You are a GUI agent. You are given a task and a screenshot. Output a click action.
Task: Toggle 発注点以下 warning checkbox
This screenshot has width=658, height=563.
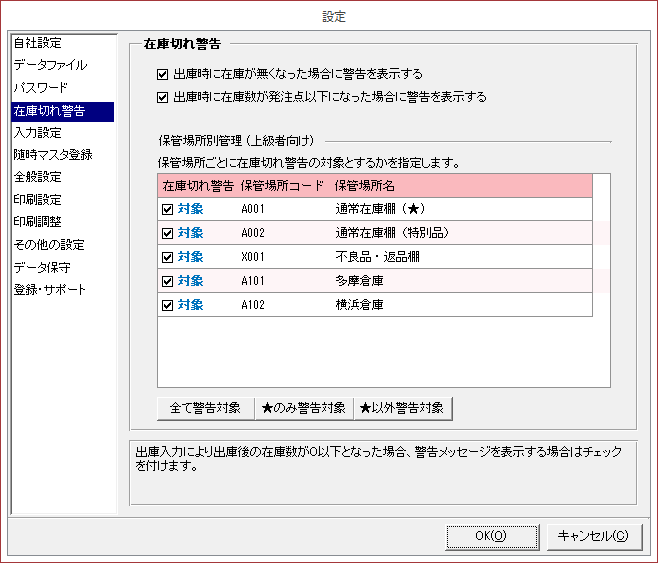tap(162, 98)
